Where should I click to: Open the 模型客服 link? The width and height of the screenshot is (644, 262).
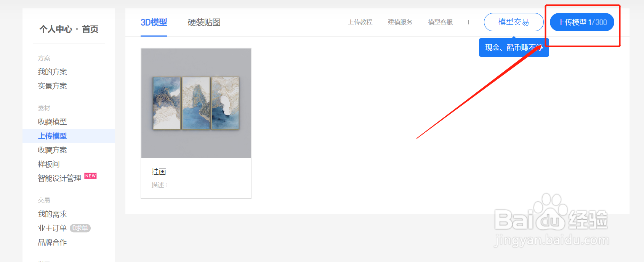441,22
